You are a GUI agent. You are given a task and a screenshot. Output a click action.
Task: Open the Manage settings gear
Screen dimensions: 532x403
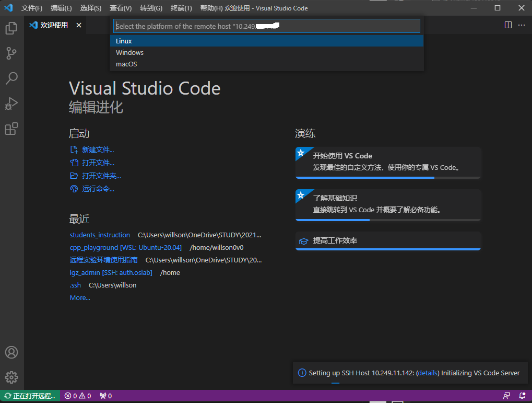pos(11,377)
